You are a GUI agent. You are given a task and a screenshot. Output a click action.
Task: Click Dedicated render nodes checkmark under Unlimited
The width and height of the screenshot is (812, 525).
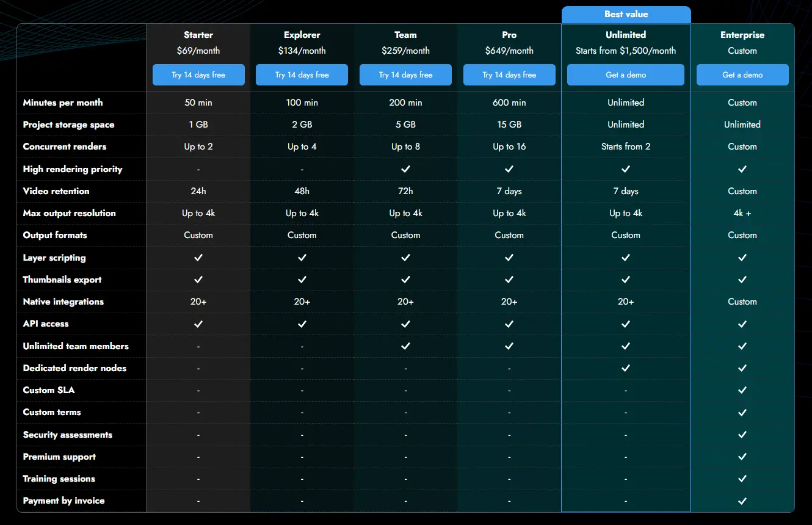click(626, 368)
